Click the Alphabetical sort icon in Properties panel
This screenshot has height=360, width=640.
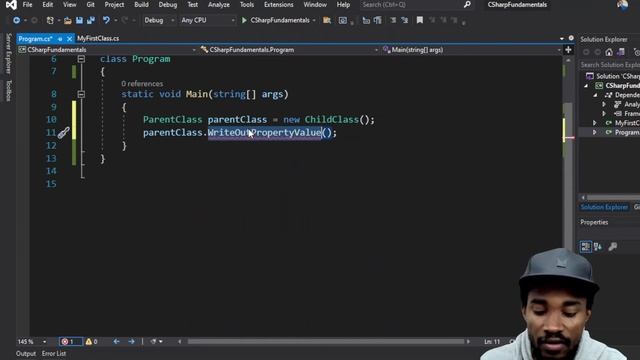pyautogui.click(x=598, y=247)
